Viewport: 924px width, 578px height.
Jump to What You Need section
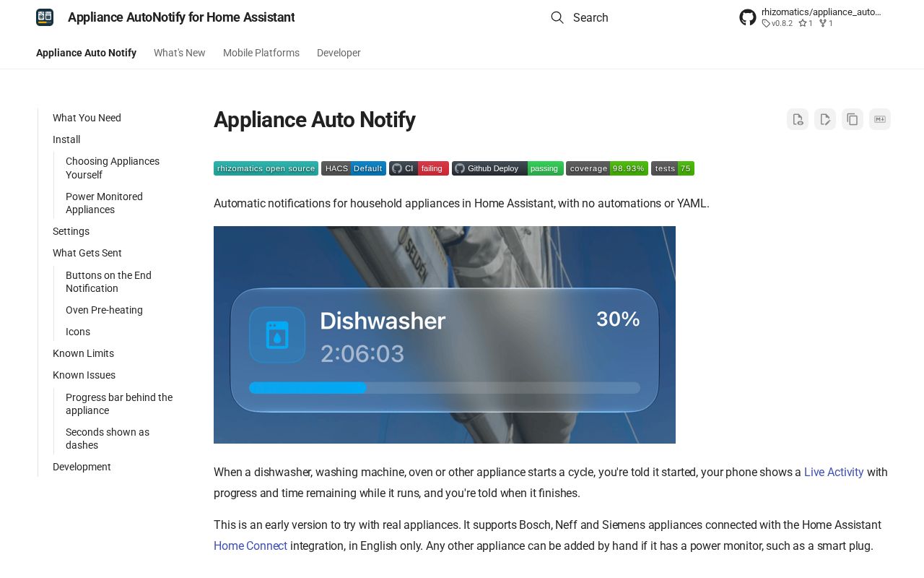87,118
